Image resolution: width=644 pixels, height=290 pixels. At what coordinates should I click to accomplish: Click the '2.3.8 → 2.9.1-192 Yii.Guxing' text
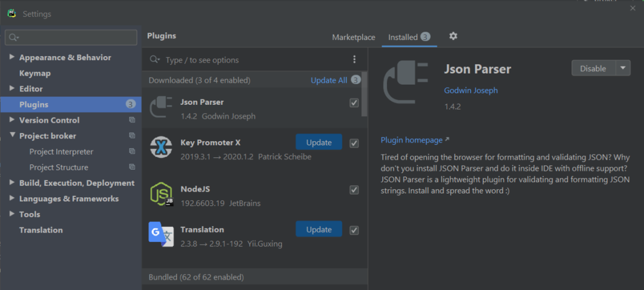pos(231,244)
